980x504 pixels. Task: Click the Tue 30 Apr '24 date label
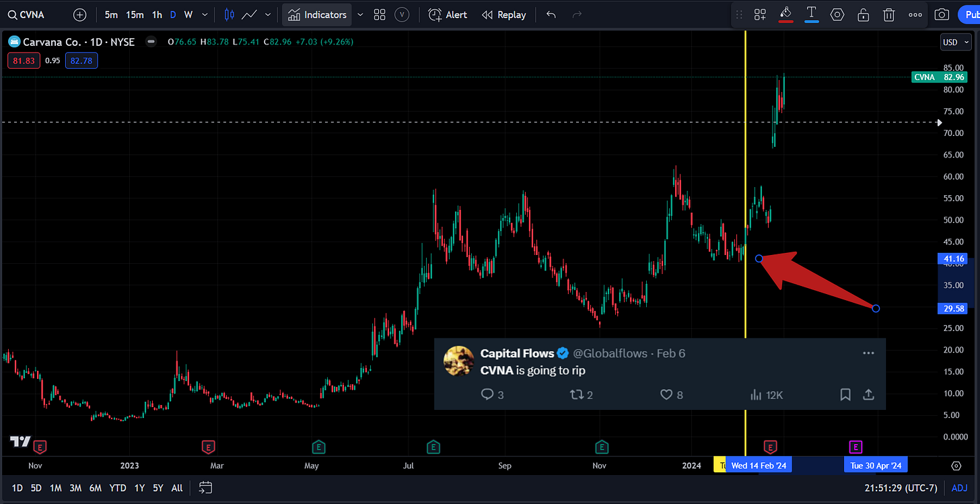[876, 465]
